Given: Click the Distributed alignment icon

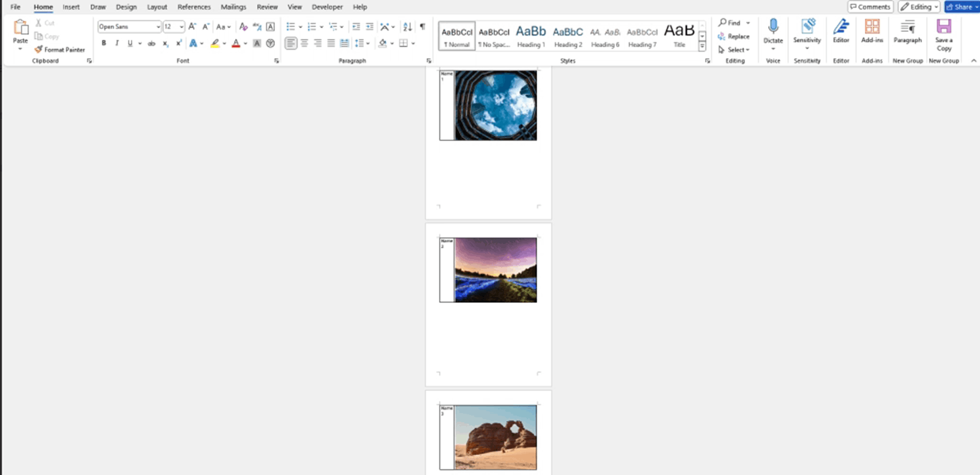Looking at the screenshot, I should click(344, 44).
